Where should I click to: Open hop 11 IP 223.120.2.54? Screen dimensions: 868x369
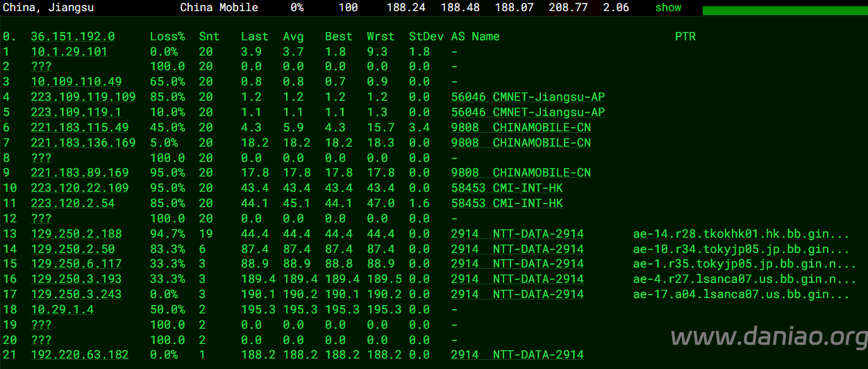coord(73,203)
